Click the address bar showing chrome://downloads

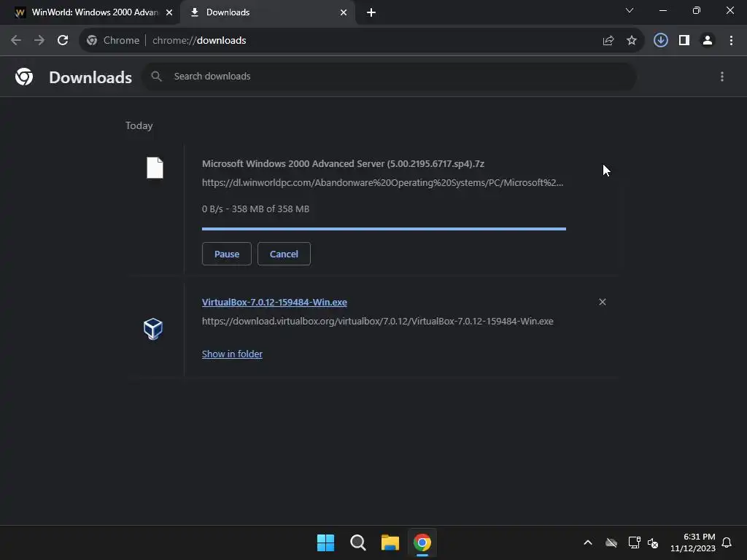point(362,41)
